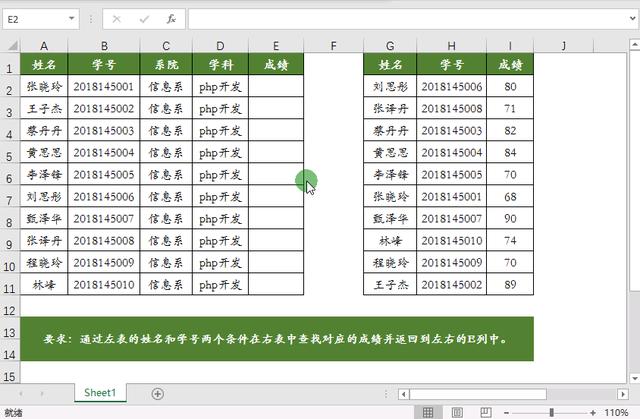
Task: Click vertical scrollbar up arrow
Action: click(x=635, y=44)
